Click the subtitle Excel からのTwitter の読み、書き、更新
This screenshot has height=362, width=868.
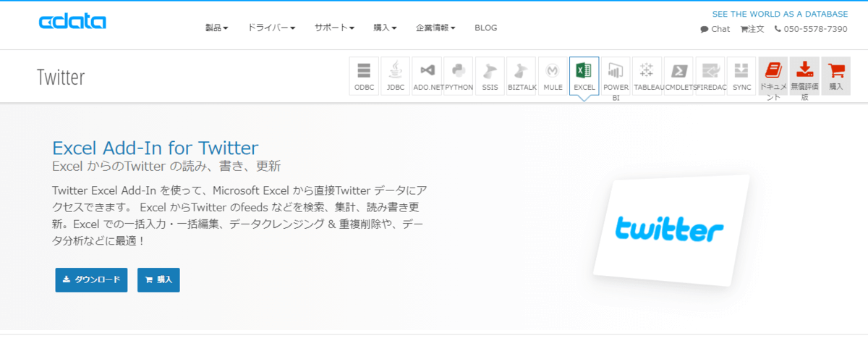pos(166,166)
